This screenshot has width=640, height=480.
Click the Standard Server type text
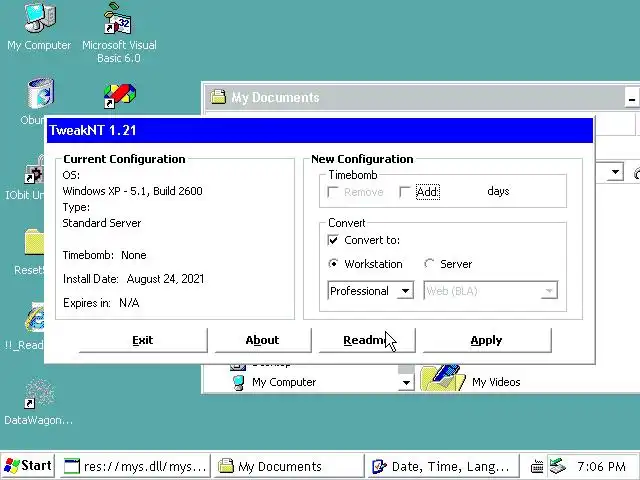coord(102,223)
